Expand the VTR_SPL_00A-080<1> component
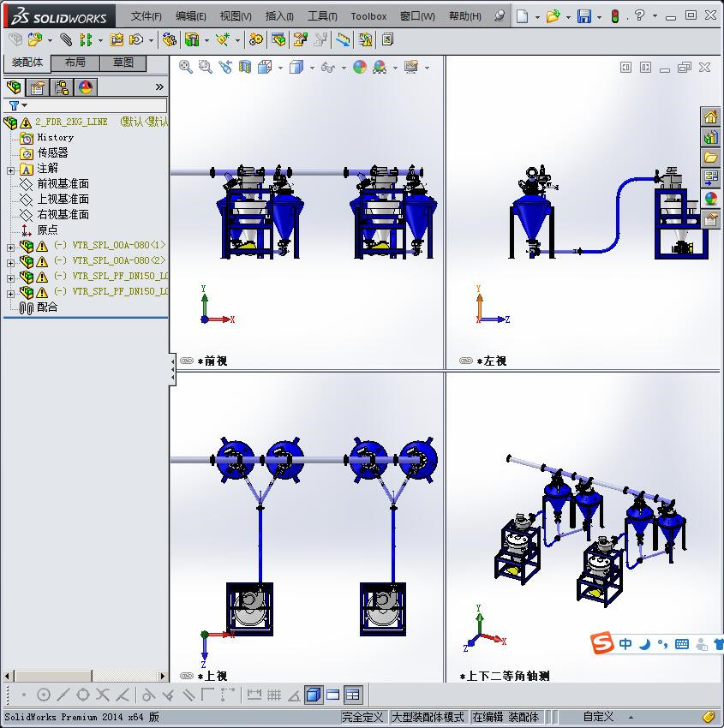Viewport: 724px width, 728px height. pos(10,248)
